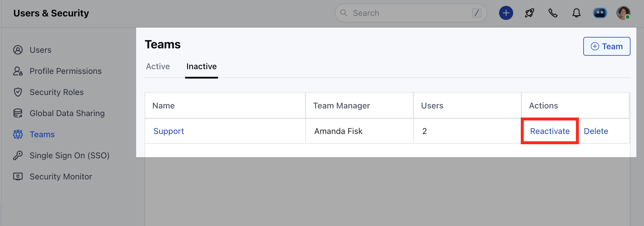Screen dimensions: 644x226
Task: Click the Users sidebar icon
Action: (x=18, y=50)
